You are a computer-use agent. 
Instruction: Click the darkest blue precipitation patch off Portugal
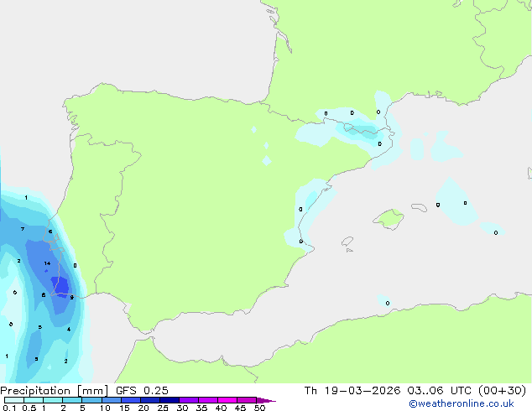pyautogui.click(x=60, y=287)
